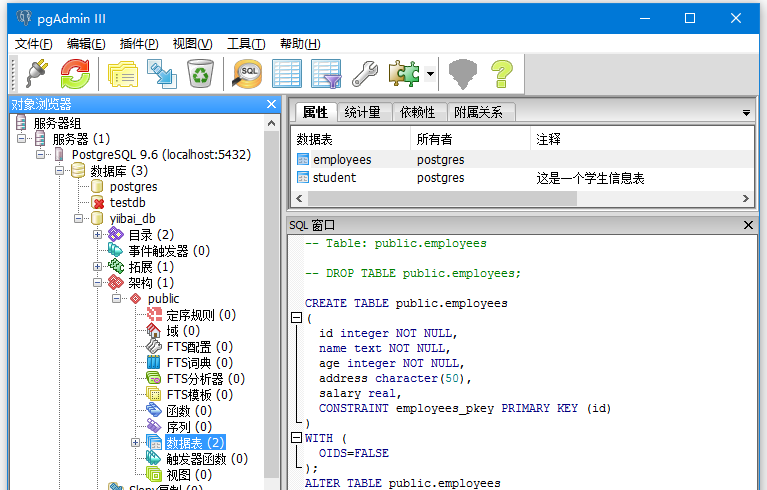
Task: Click the plugins puzzle piece icon
Action: point(404,73)
